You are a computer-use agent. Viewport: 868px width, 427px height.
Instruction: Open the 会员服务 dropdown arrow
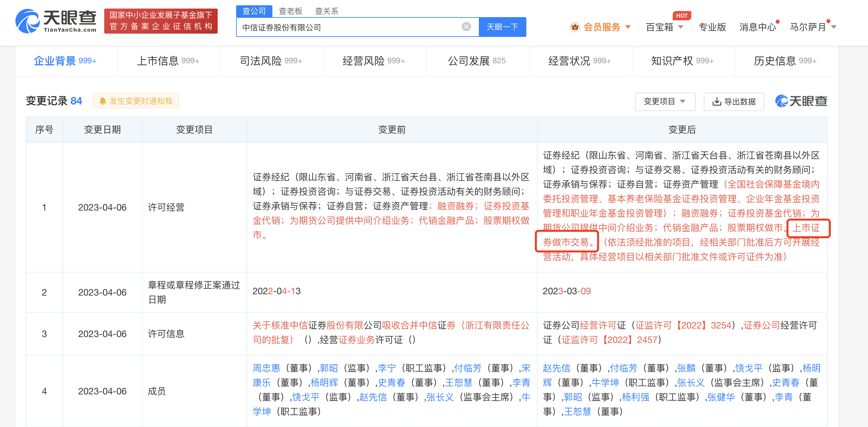(x=628, y=27)
